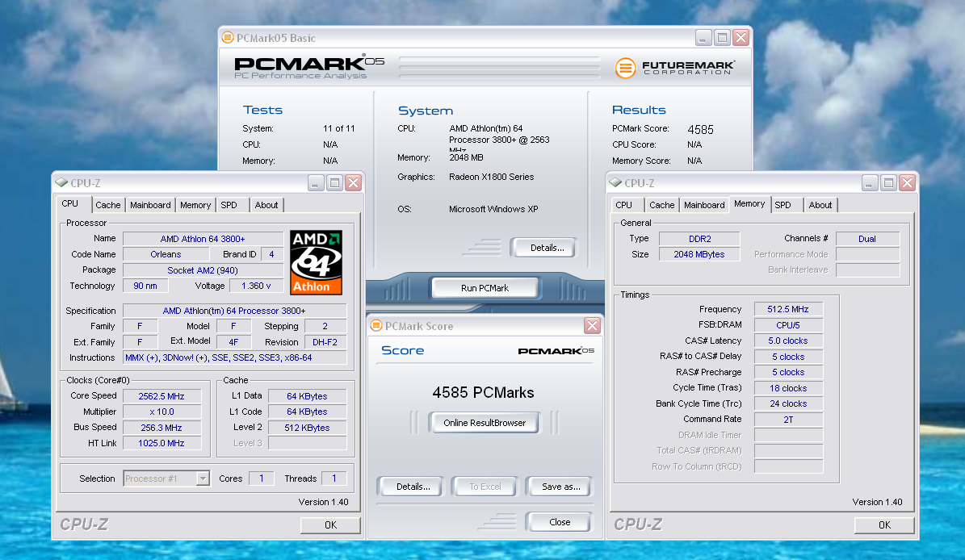Click the Voltage value 1.360 v
Image resolution: width=965 pixels, height=560 pixels.
point(256,286)
